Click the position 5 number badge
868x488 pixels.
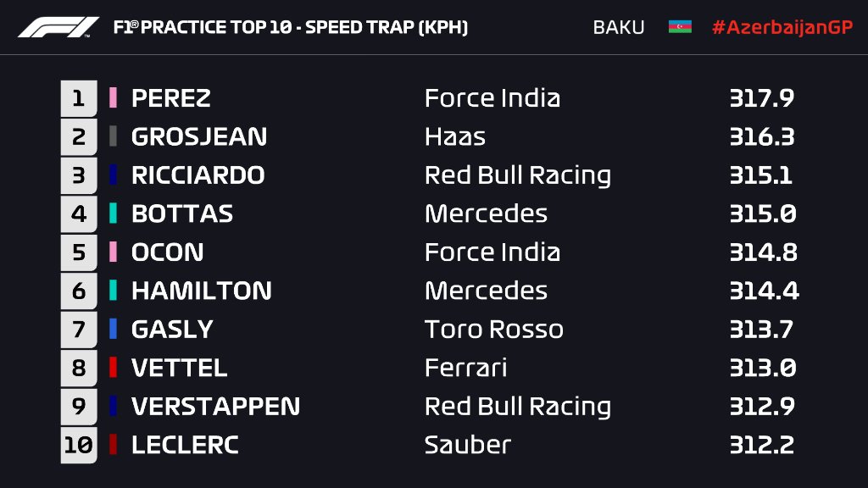click(x=79, y=252)
